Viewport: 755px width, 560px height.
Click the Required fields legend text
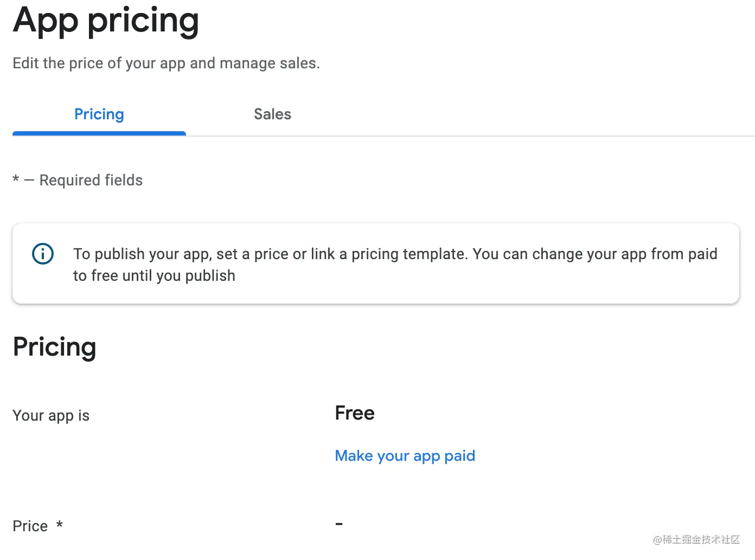click(x=91, y=180)
